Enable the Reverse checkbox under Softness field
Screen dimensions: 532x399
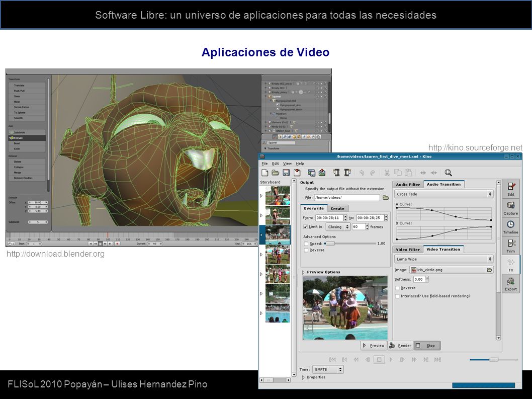(x=397, y=288)
